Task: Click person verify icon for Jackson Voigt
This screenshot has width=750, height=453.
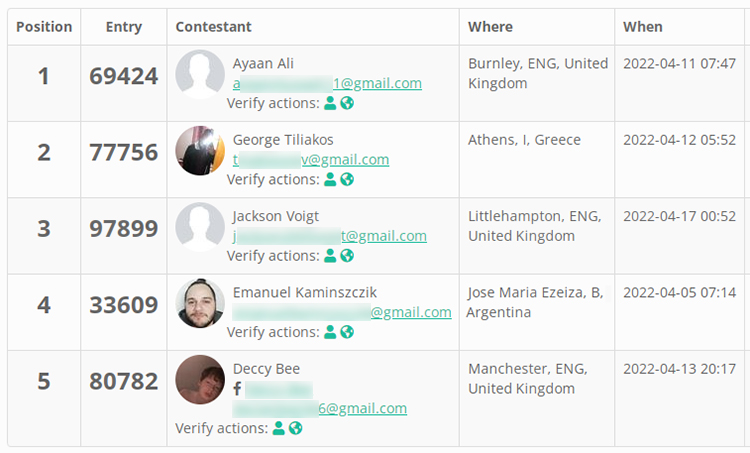Action: pyautogui.click(x=330, y=255)
